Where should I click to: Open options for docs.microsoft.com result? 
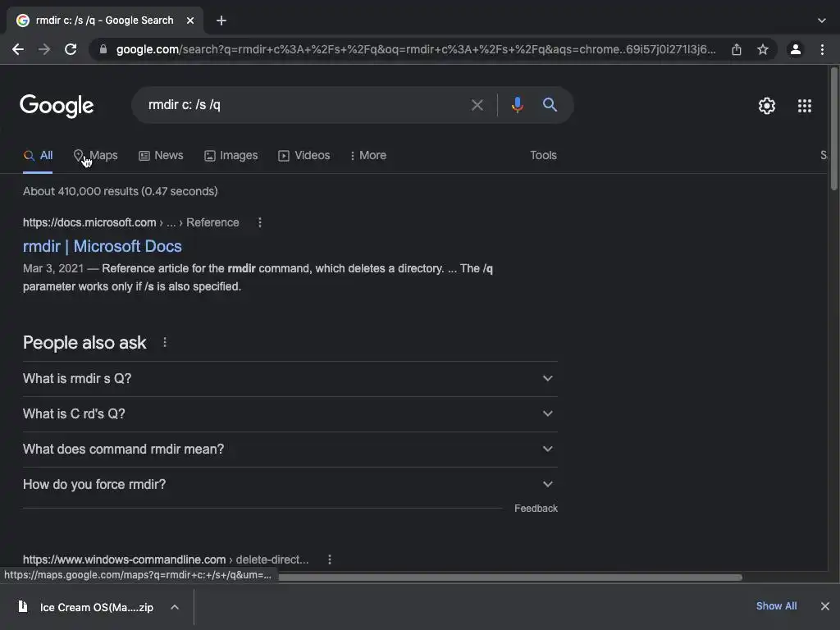[260, 222]
